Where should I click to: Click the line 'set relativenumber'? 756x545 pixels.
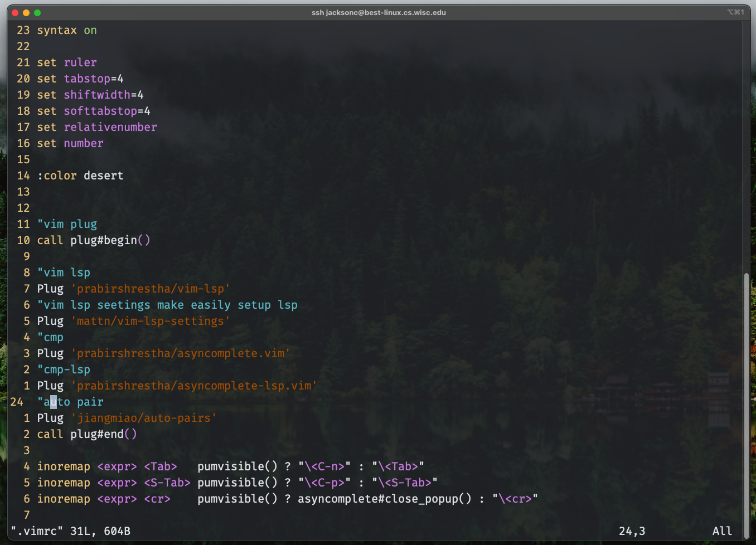(x=97, y=127)
